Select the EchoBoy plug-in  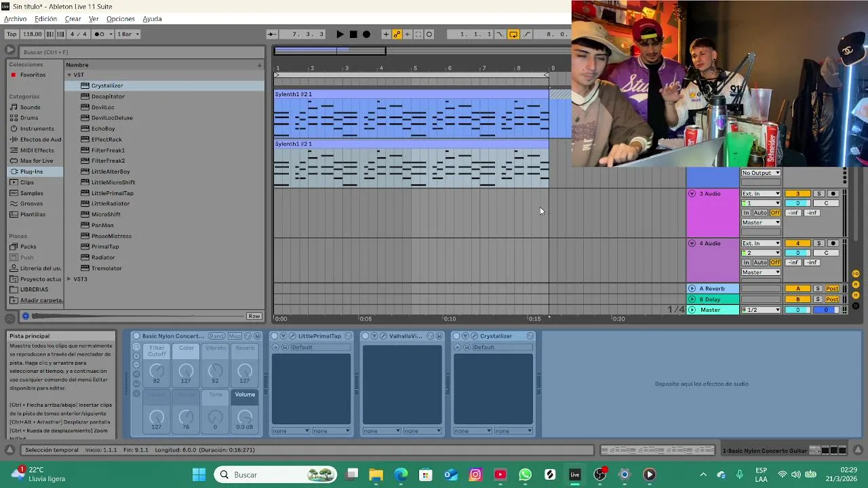(x=103, y=129)
